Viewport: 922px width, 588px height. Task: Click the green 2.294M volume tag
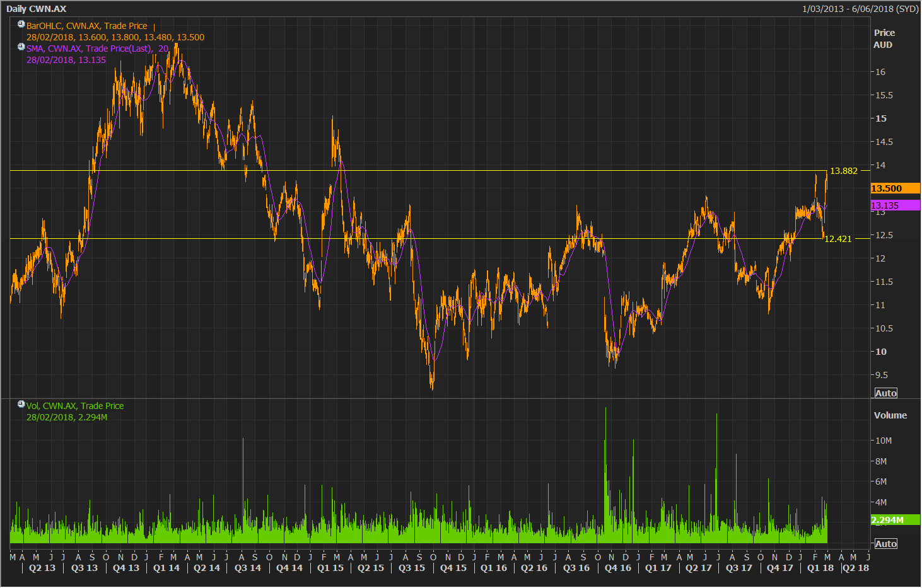[x=895, y=520]
